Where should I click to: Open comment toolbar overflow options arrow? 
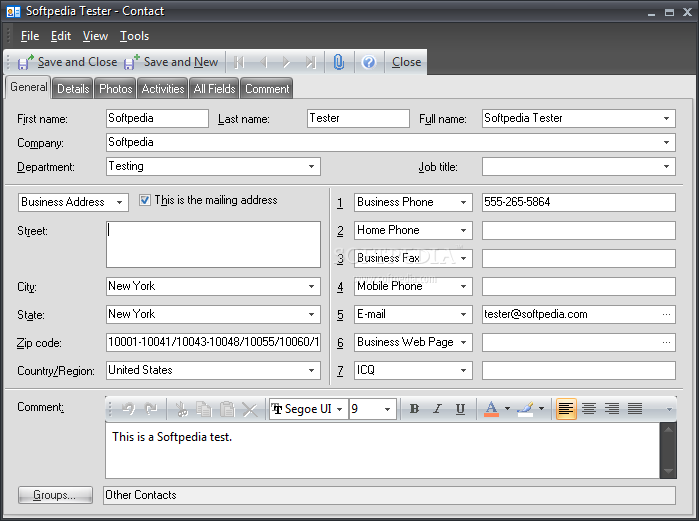pyautogui.click(x=669, y=409)
